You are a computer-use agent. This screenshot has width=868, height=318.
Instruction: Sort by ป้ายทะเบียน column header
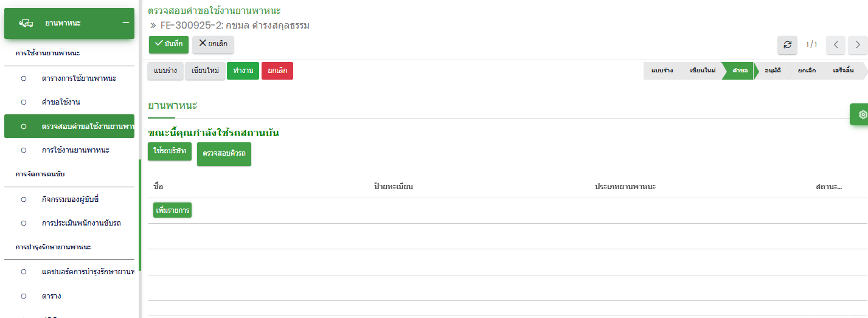[x=394, y=187]
